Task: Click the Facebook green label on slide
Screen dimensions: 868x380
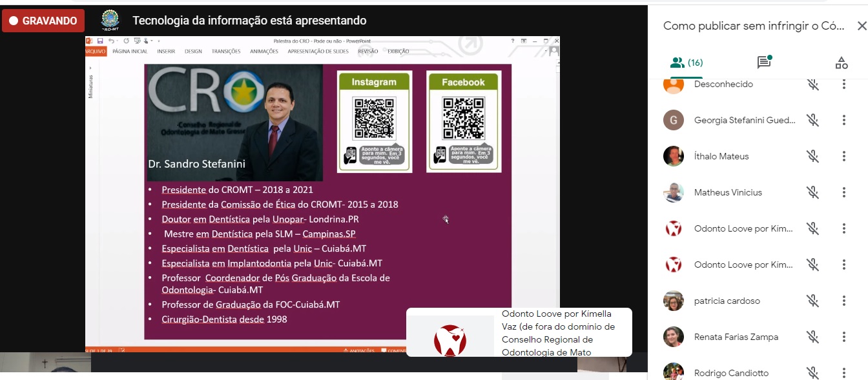Action: click(463, 82)
